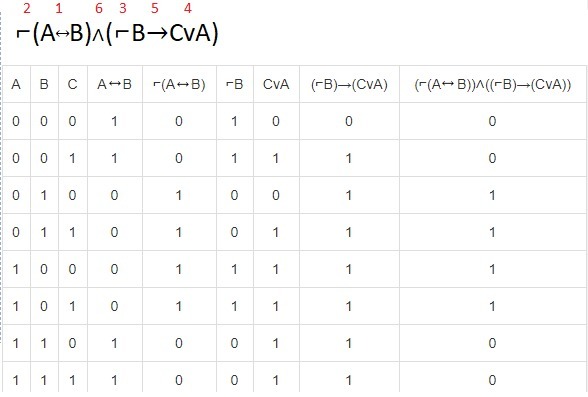Click the final result cell in first row

(x=492, y=121)
